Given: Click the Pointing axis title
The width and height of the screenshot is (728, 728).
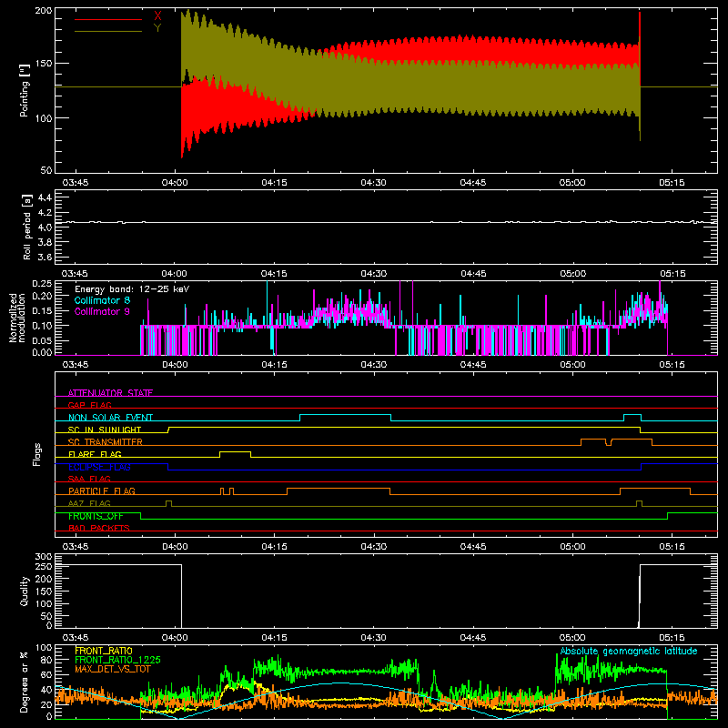Looking at the screenshot, I should click(x=25, y=90).
